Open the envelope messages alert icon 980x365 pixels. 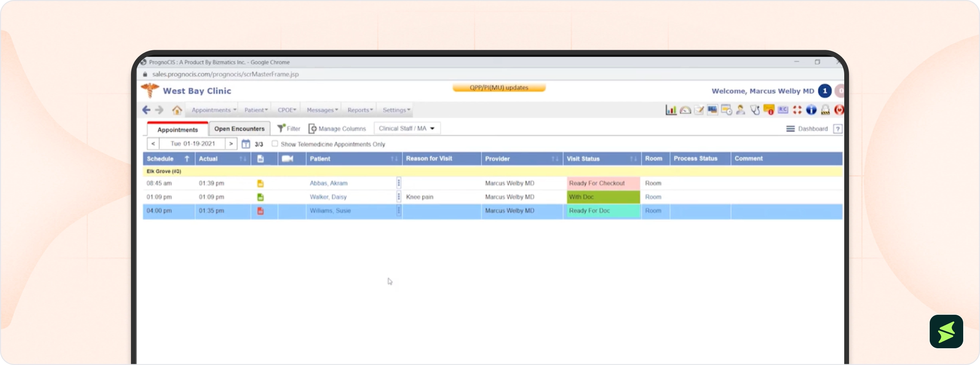coord(769,110)
